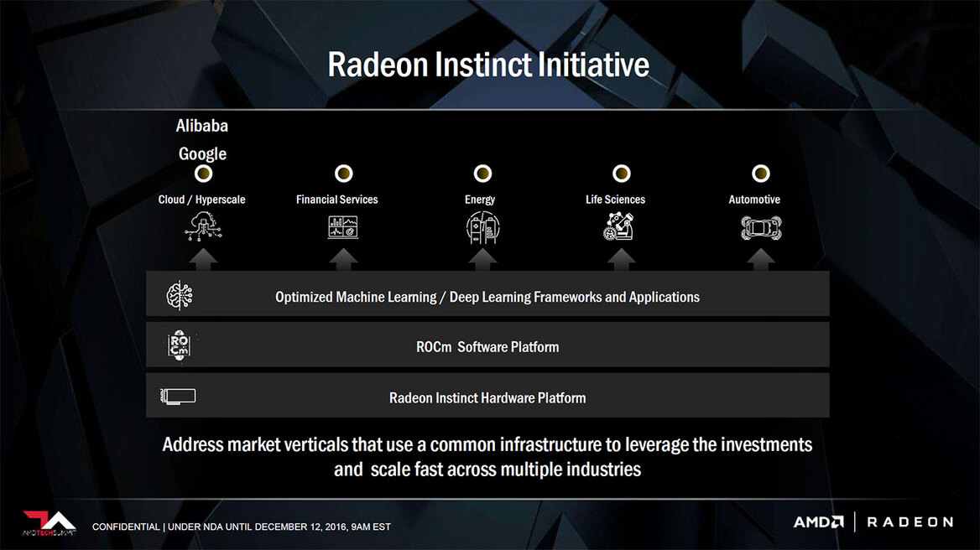The image size is (980, 550).
Task: Click the "Alibaba" text
Action: [202, 126]
